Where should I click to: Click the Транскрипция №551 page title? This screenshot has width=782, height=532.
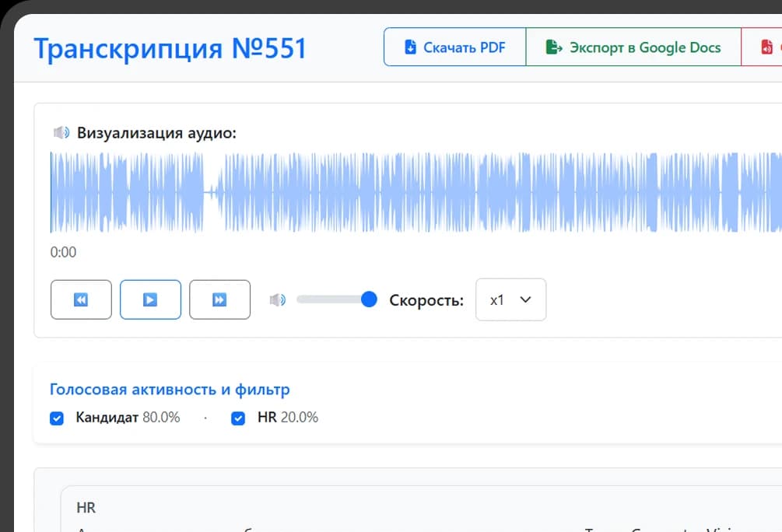pyautogui.click(x=170, y=49)
